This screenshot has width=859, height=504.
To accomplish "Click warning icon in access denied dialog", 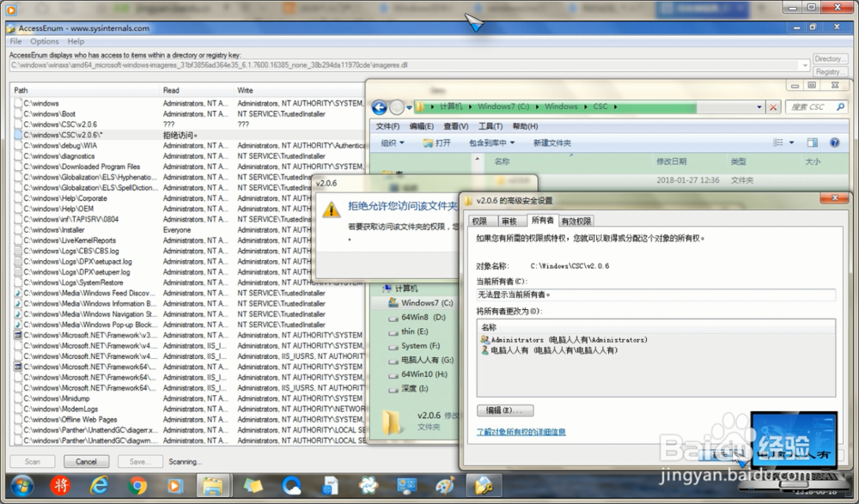I will click(331, 209).
